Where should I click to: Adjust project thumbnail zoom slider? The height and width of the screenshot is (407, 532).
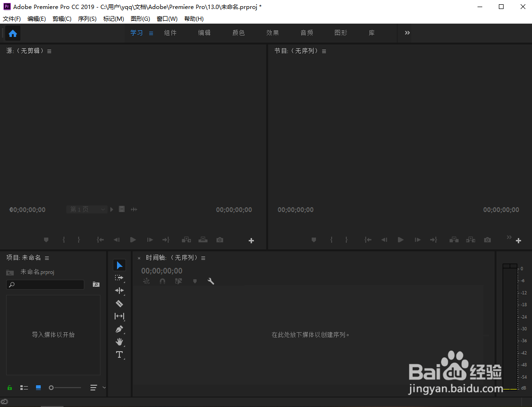pyautogui.click(x=65, y=388)
